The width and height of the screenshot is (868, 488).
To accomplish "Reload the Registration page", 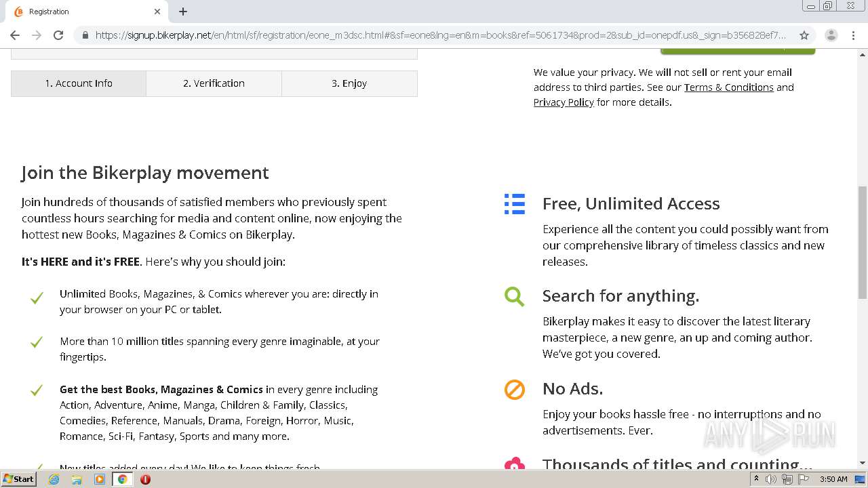I will (58, 35).
